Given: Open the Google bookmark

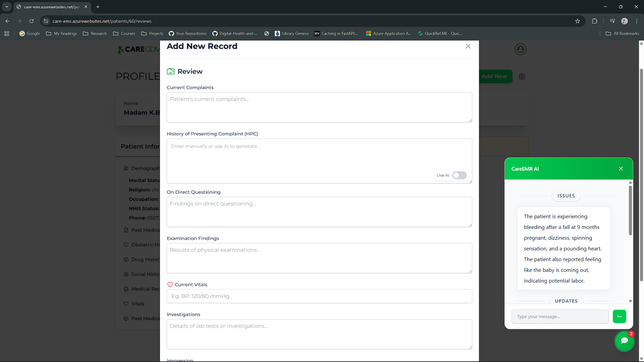Looking at the screenshot, I should click(30, 34).
